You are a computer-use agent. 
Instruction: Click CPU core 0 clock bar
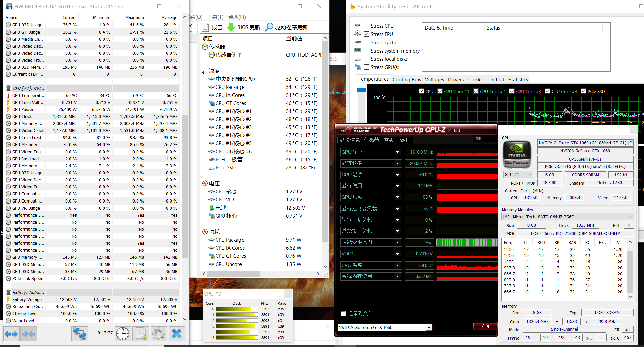coord(237,309)
